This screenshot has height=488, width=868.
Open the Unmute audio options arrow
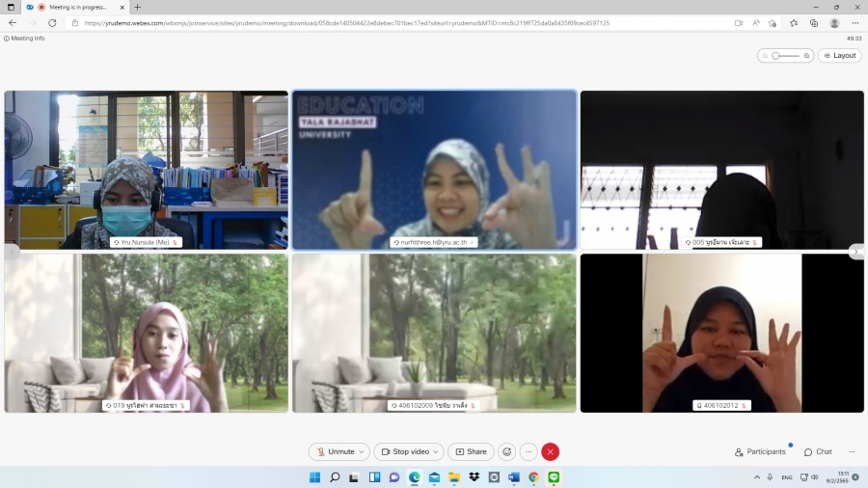[362, 451]
